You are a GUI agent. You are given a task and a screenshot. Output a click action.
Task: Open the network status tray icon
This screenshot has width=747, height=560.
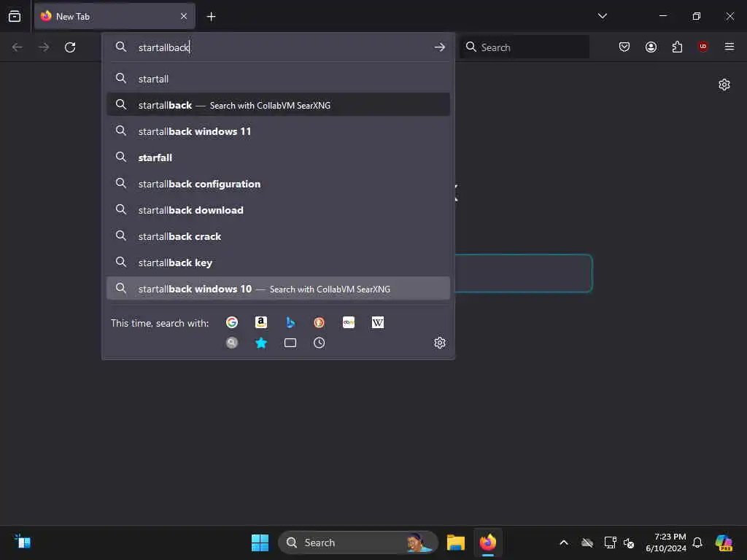[610, 542]
